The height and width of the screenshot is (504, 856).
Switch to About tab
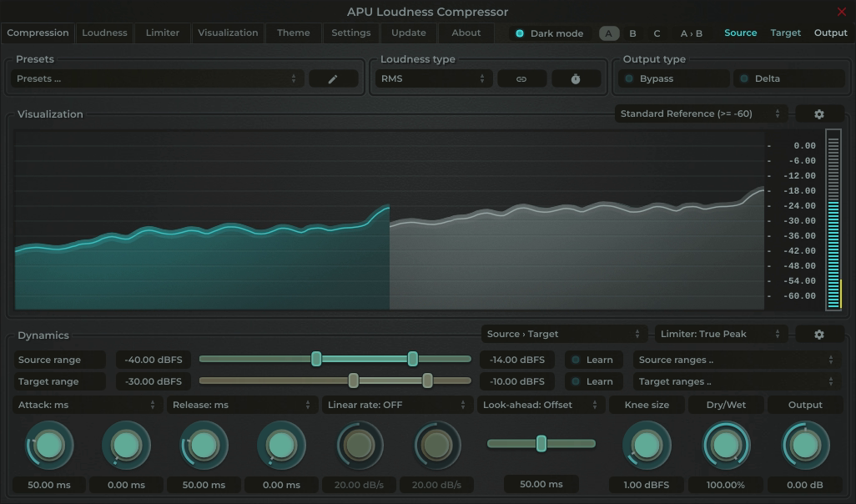click(466, 33)
